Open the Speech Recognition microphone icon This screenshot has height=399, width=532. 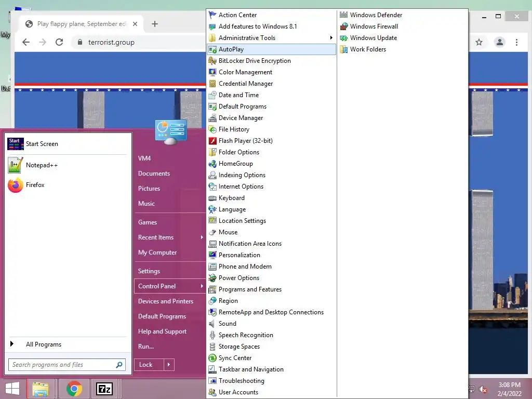tap(212, 335)
